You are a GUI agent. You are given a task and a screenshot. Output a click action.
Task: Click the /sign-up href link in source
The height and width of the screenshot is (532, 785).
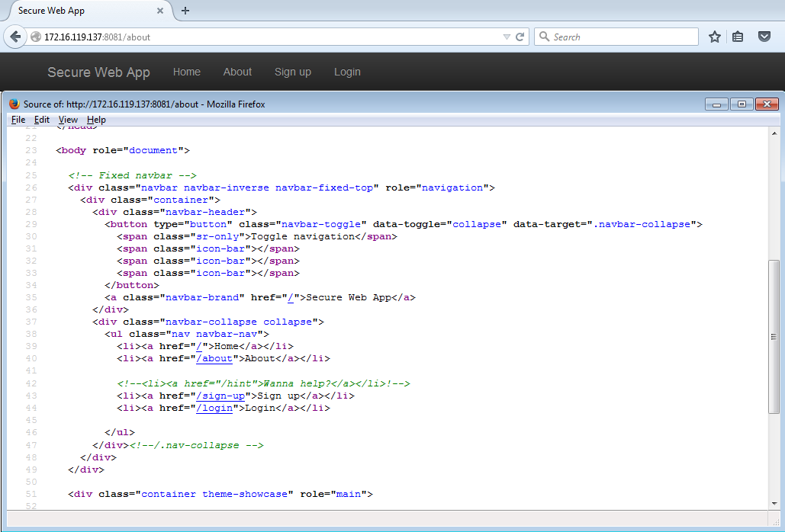[220, 396]
